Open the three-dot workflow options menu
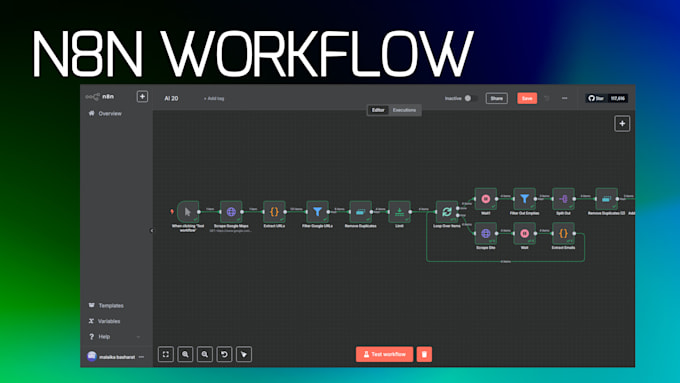The height and width of the screenshot is (383, 680). pos(564,98)
